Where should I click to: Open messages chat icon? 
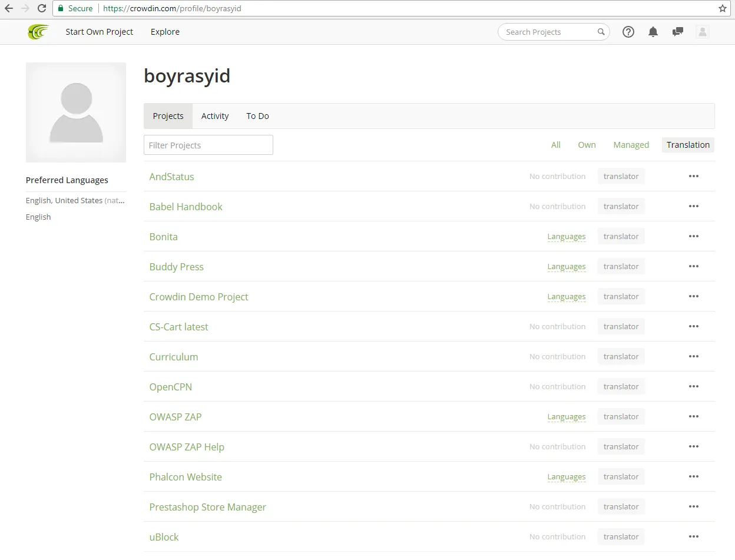coord(677,32)
